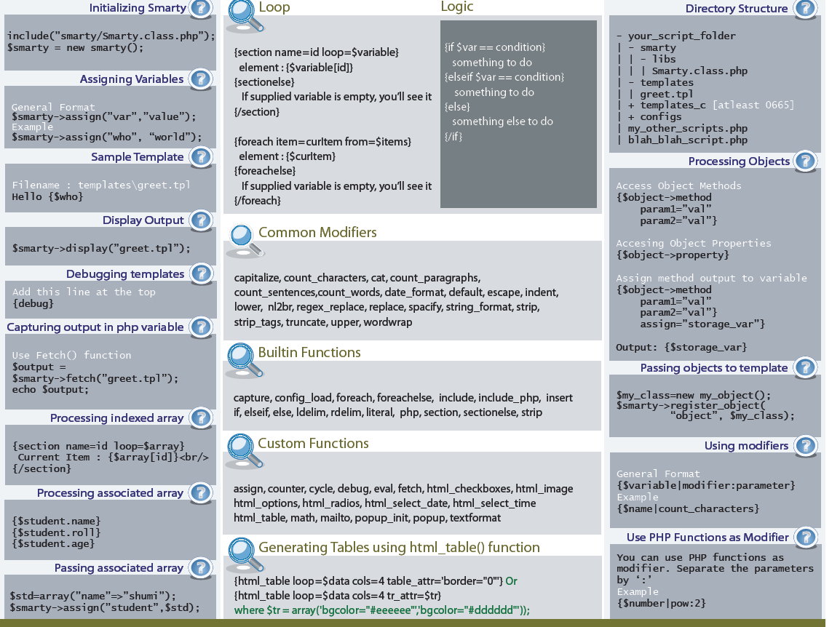The width and height of the screenshot is (840, 627).
Task: Click the magnifier icon next to Common Modifiers
Action: pos(245,241)
